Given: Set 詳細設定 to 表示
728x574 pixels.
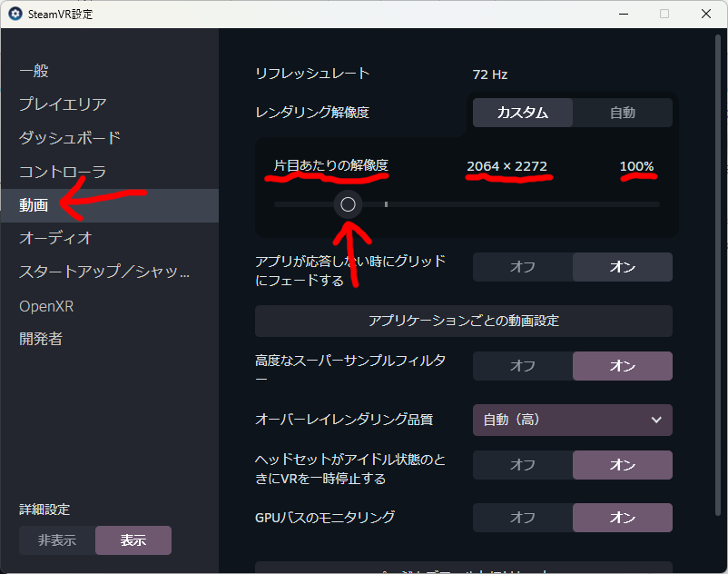Looking at the screenshot, I should [x=133, y=540].
